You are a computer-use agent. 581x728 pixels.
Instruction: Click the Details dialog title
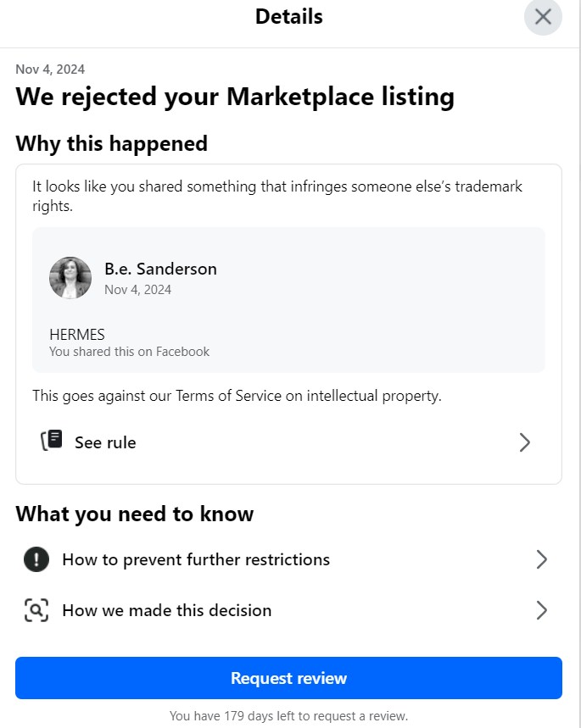click(x=289, y=17)
